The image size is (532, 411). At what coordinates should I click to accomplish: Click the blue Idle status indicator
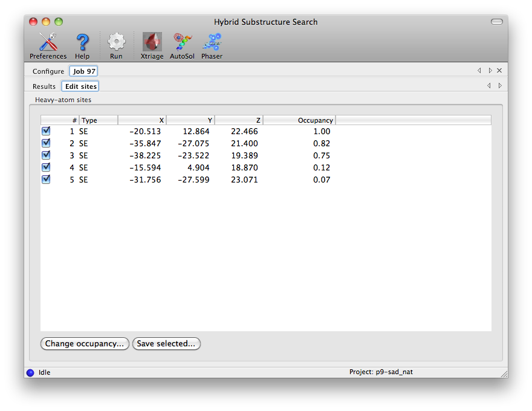click(30, 372)
